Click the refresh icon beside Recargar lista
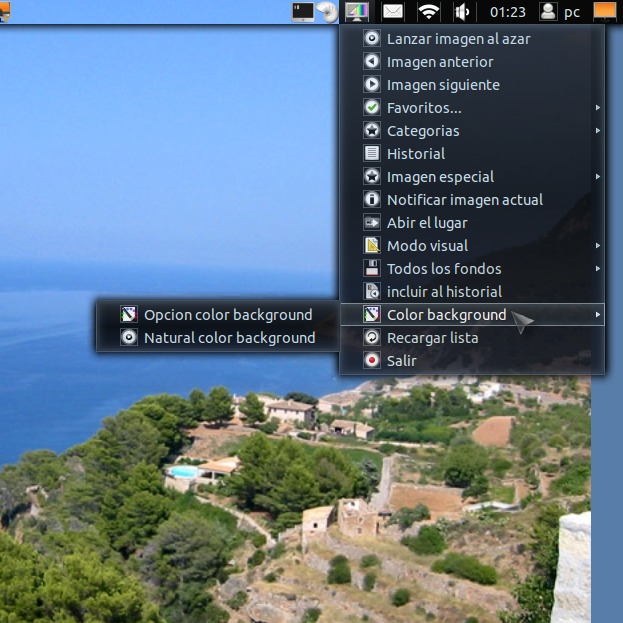Image resolution: width=623 pixels, height=623 pixels. tap(372, 338)
